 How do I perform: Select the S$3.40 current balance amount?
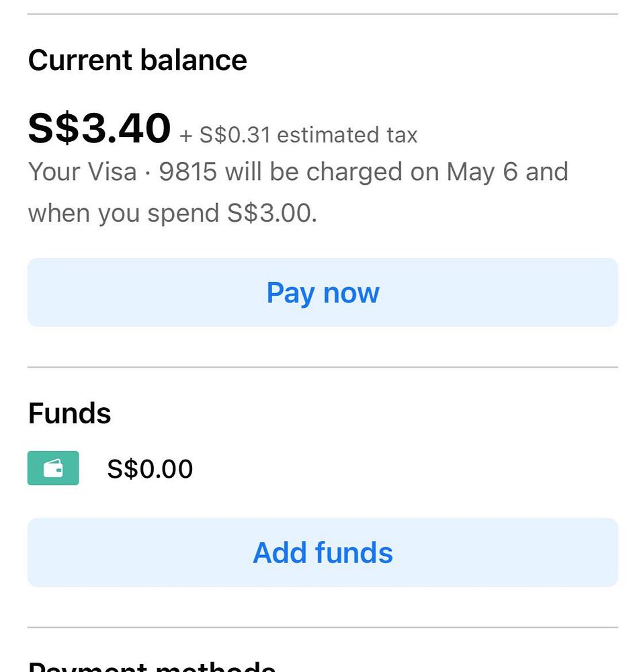tap(99, 128)
